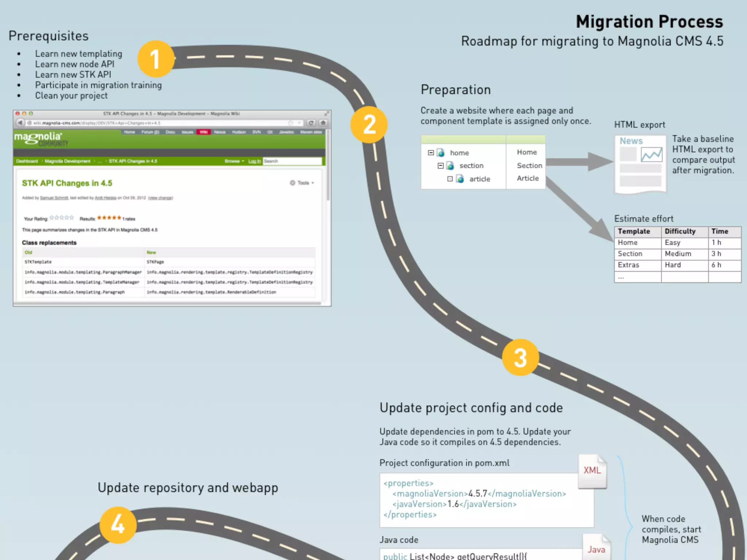Click yellow step number 3 marker
This screenshot has height=560, width=747.
[x=520, y=357]
